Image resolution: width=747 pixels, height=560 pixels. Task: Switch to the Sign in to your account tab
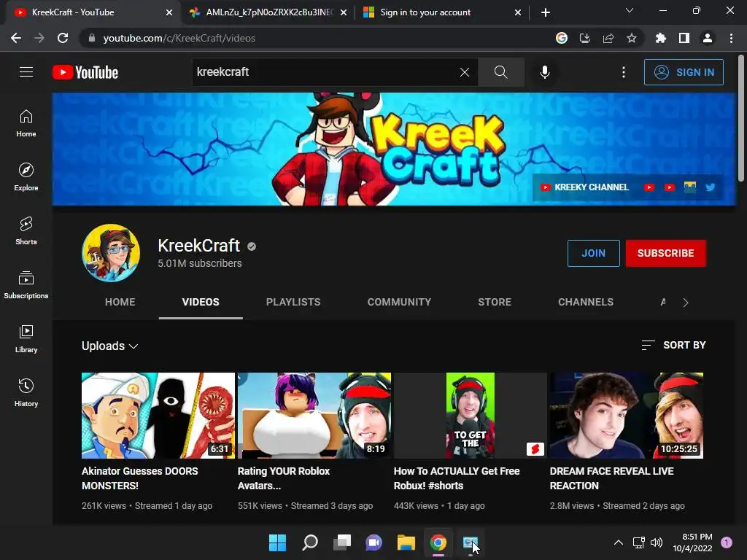(441, 12)
